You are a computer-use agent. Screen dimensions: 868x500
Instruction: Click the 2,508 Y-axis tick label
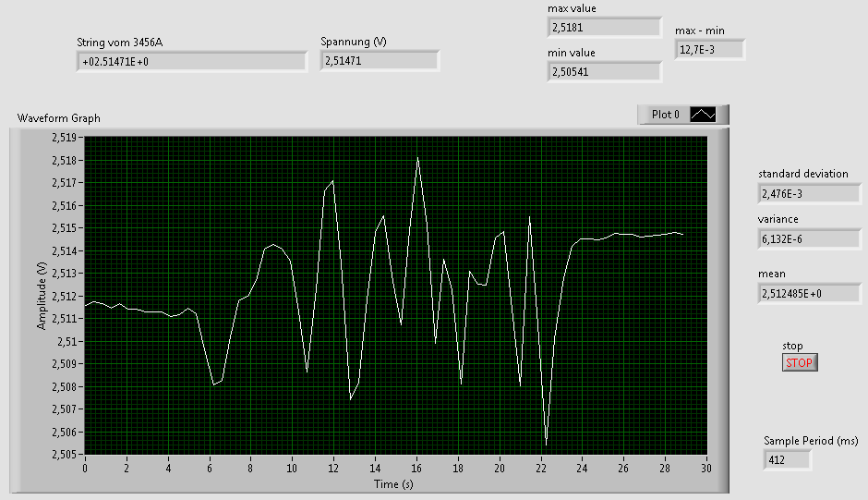tap(64, 387)
